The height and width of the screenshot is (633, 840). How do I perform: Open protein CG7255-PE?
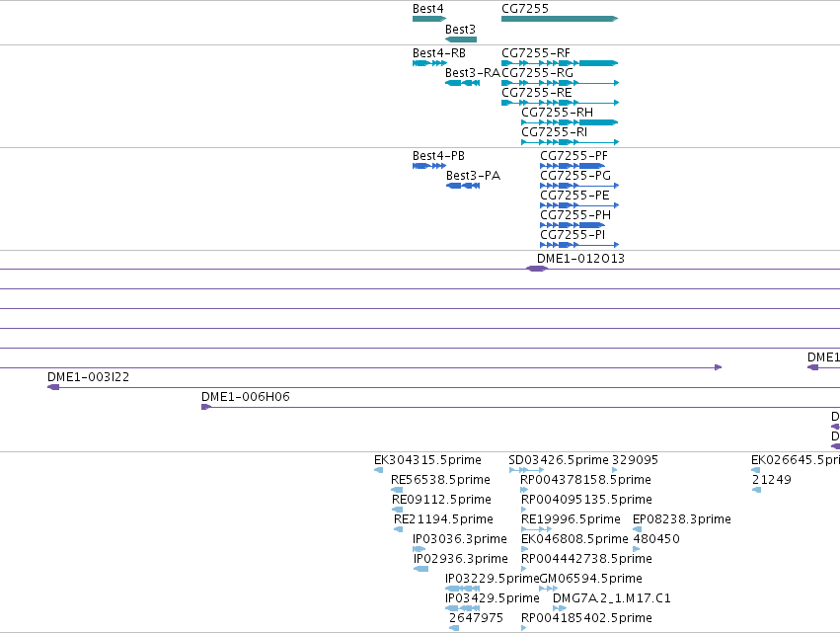click(x=579, y=205)
